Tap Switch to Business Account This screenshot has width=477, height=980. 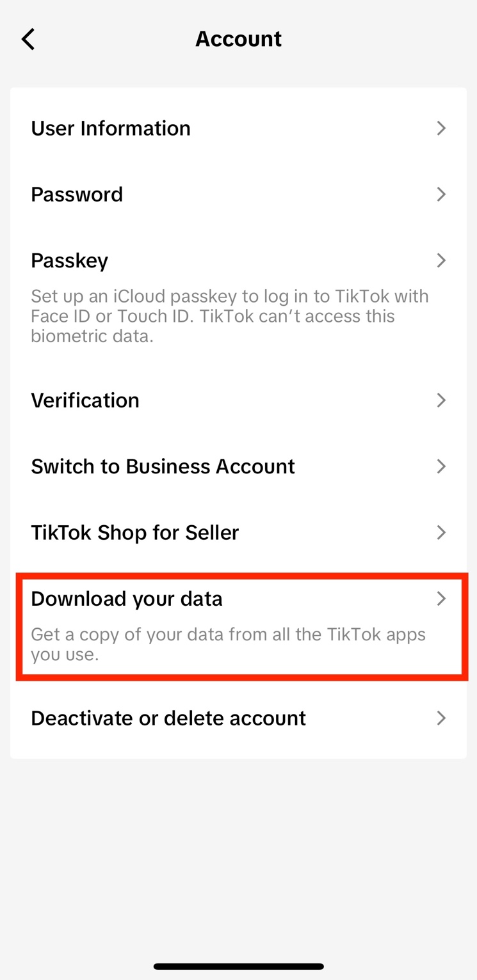163,466
